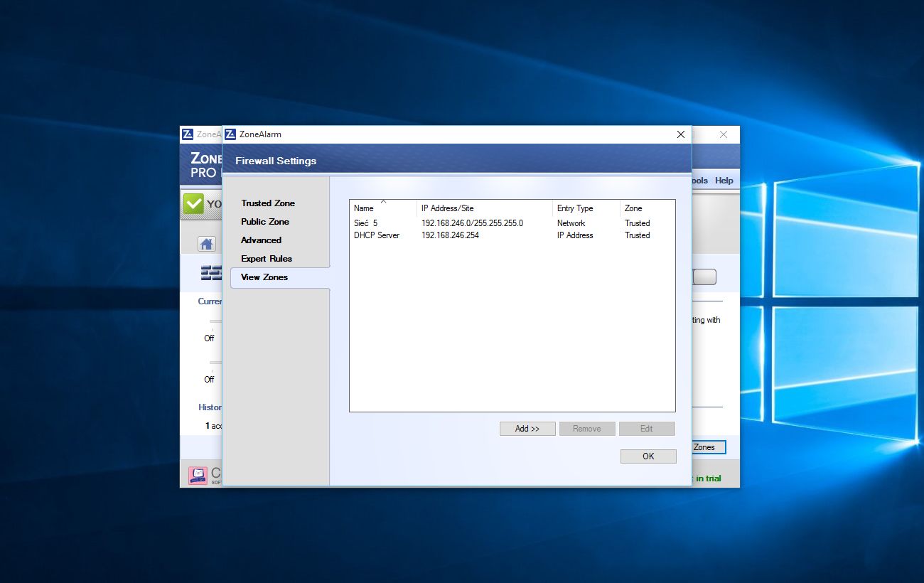Click the Trusted zone cell for DHCP Server
This screenshot has height=583, width=924.
point(638,235)
